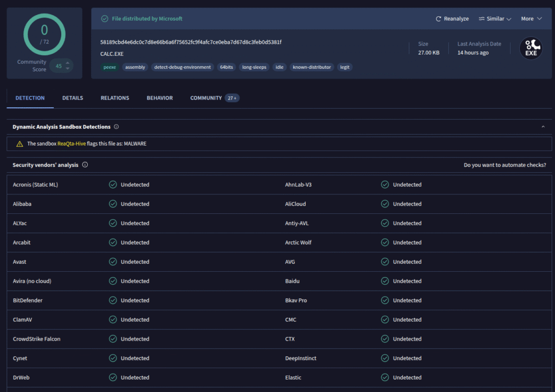Click the info icon next to Security vendors' analysis

pyautogui.click(x=85, y=165)
